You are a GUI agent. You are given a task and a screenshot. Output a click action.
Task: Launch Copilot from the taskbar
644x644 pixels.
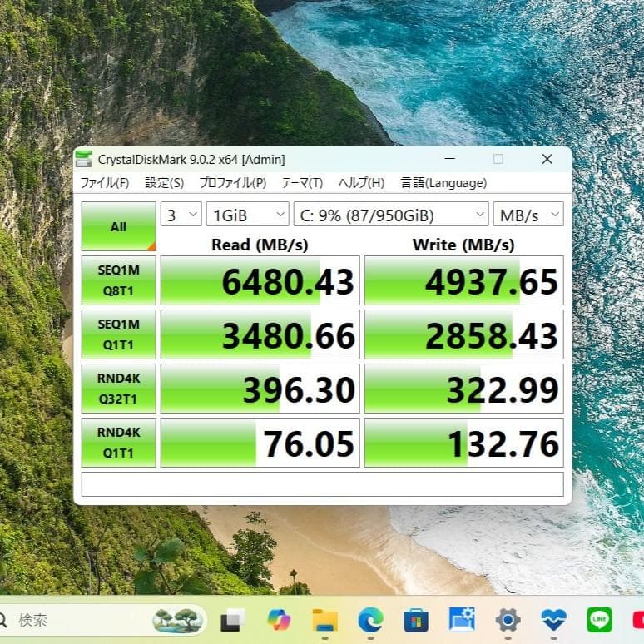(279, 620)
